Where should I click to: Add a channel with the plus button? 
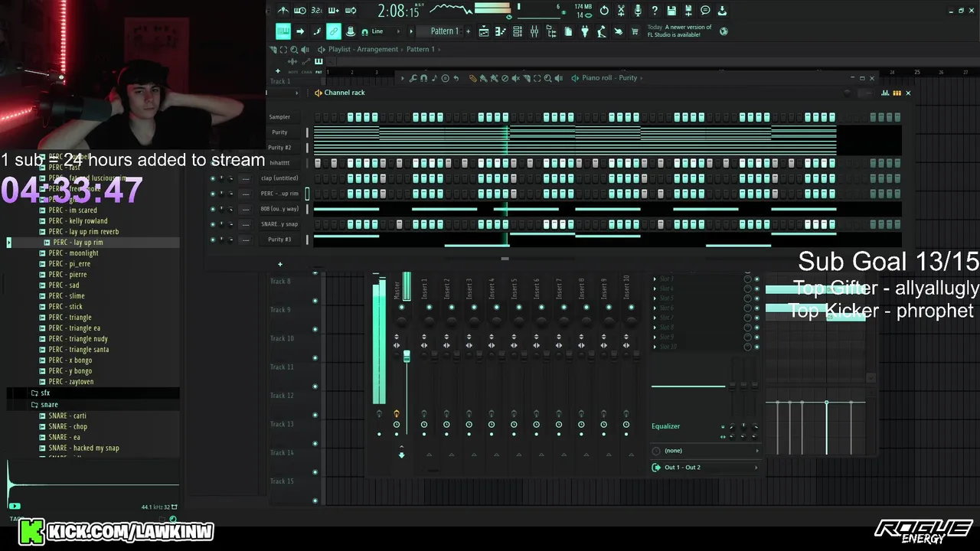click(x=280, y=265)
